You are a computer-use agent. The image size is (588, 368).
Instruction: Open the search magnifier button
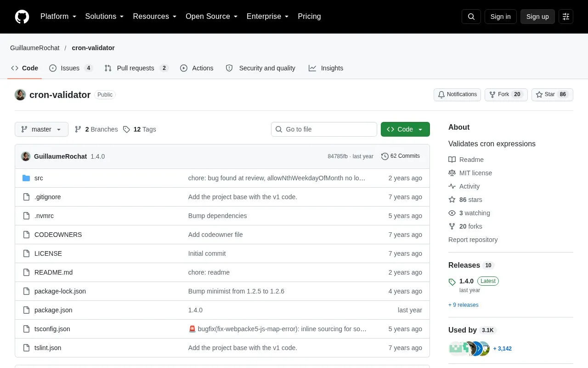pos(471,17)
